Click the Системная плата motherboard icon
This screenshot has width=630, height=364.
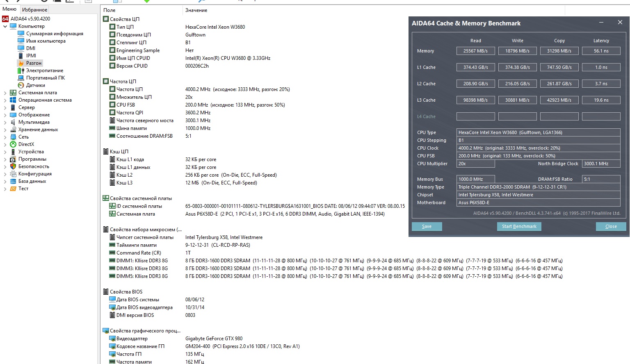point(13,93)
